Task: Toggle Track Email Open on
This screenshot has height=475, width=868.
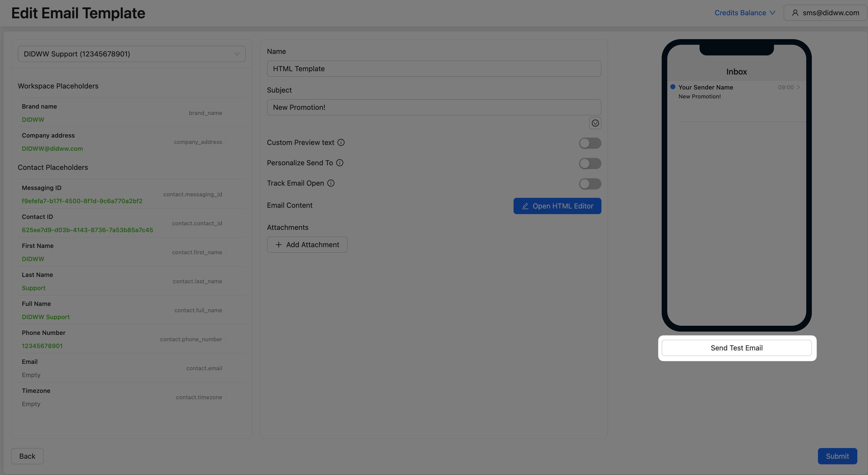Action: [590, 184]
